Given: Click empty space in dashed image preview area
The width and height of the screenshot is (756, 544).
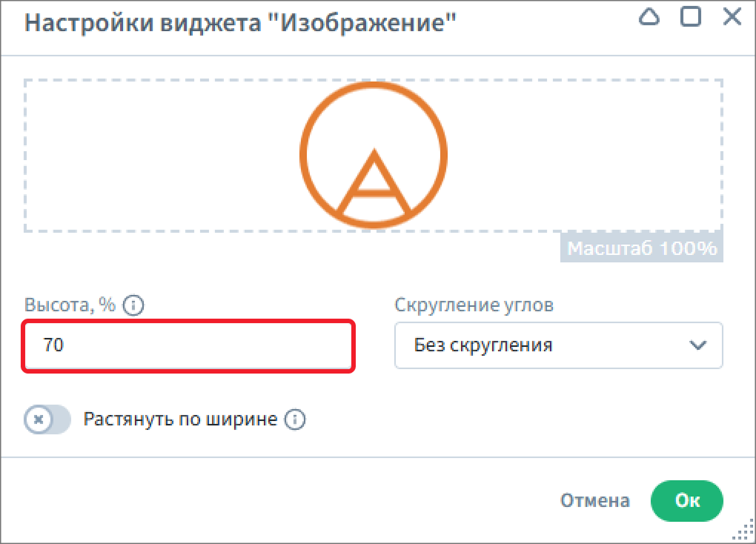Looking at the screenshot, I should [148, 156].
